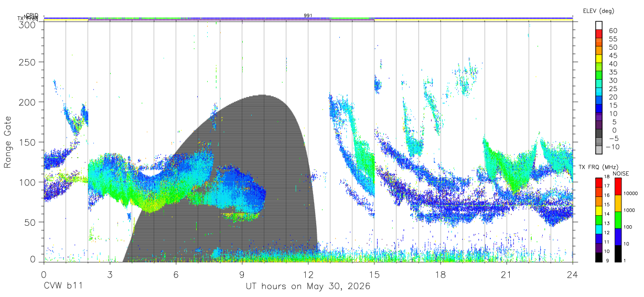Click the 'UT hours on May 30, 2026' axis title
Screen dimensions: 644x297
point(308,287)
